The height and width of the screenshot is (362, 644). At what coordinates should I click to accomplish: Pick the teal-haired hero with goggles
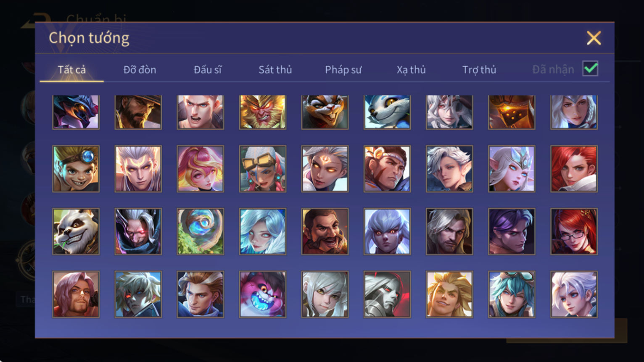[512, 294]
